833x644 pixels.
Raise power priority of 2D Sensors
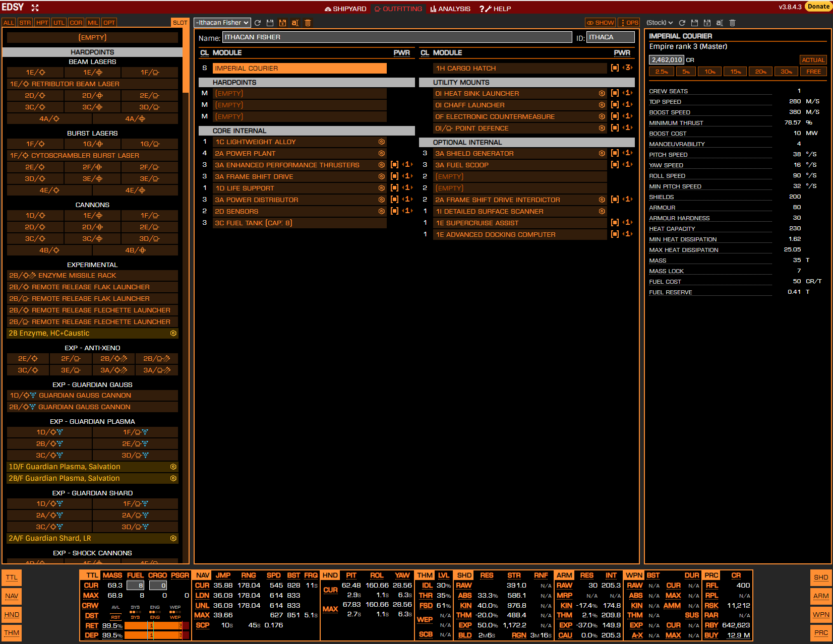click(x=412, y=211)
